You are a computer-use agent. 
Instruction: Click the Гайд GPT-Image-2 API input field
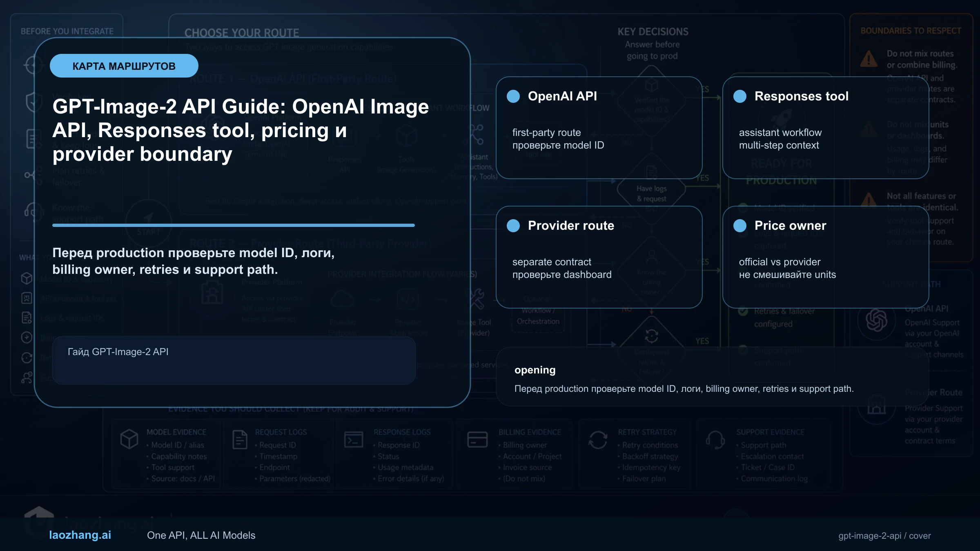point(234,361)
